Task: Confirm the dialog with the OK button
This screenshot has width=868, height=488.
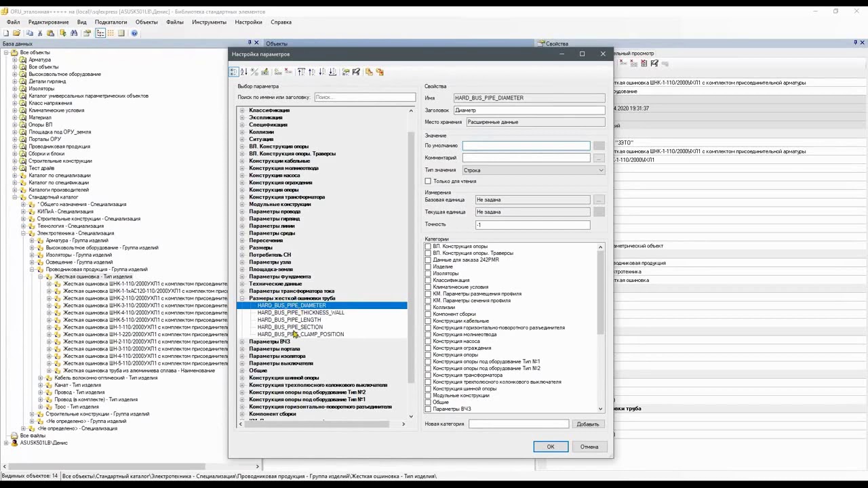Action: pos(551,447)
